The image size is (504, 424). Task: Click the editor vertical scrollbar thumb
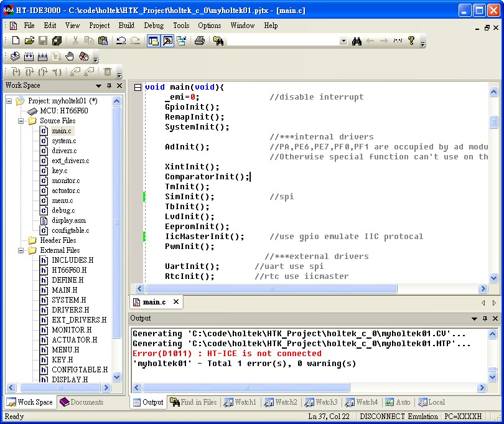pos(493,122)
